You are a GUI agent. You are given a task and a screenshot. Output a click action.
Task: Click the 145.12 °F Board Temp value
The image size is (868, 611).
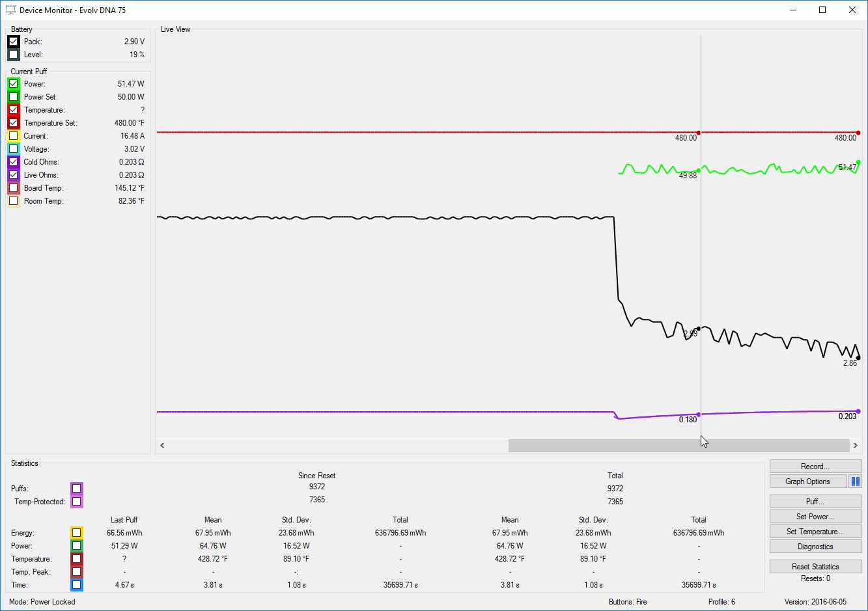point(130,188)
